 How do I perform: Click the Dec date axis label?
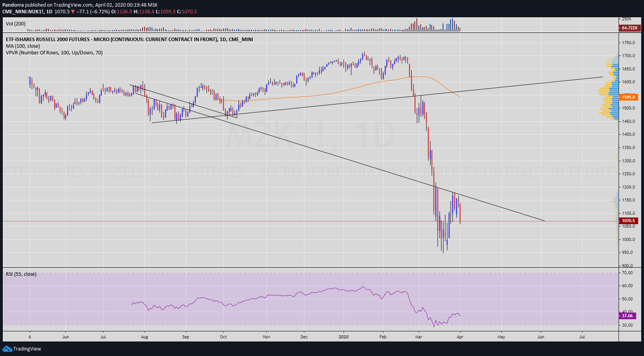[304, 337]
